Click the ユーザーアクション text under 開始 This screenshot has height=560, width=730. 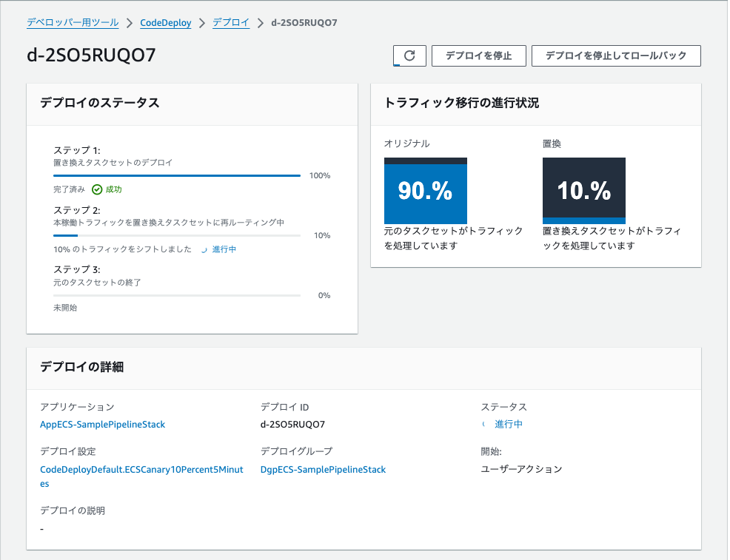[x=521, y=469]
